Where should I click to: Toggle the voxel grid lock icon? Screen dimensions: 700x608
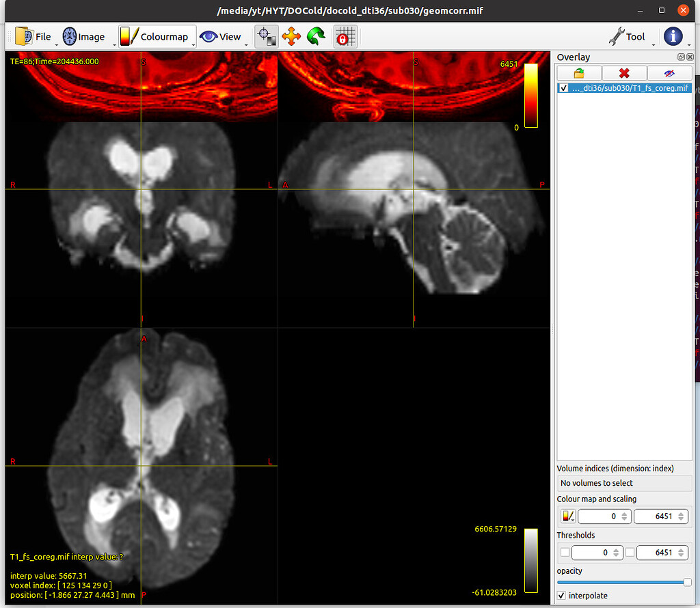coord(345,36)
